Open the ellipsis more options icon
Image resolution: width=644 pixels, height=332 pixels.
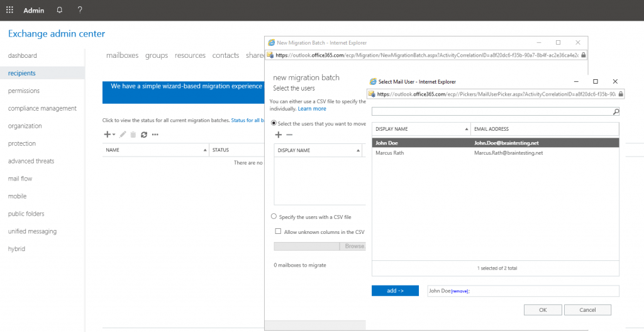click(155, 135)
